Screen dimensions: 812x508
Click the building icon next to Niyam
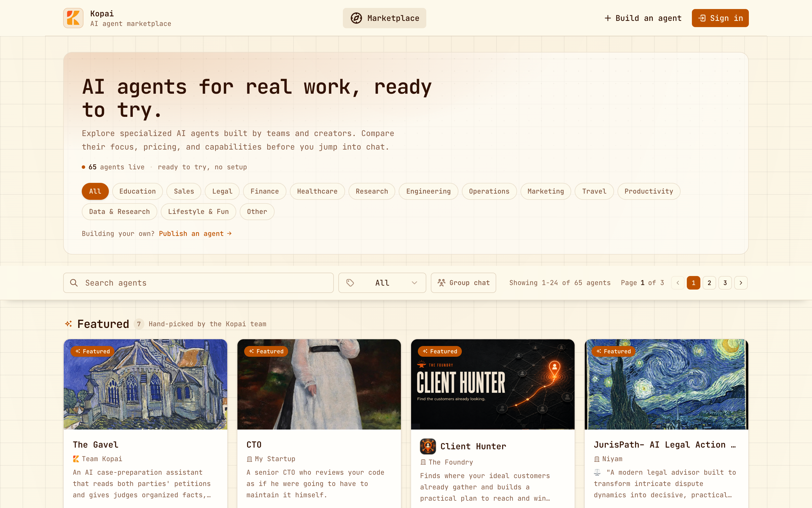click(597, 459)
